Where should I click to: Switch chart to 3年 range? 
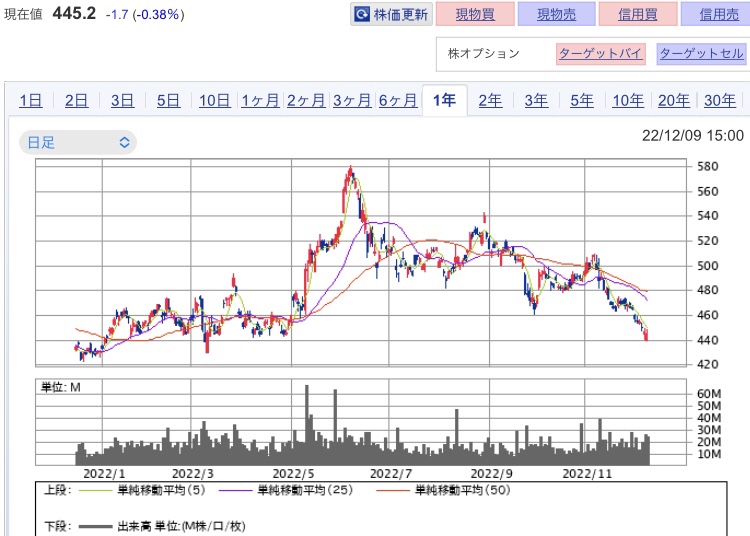pyautogui.click(x=536, y=101)
